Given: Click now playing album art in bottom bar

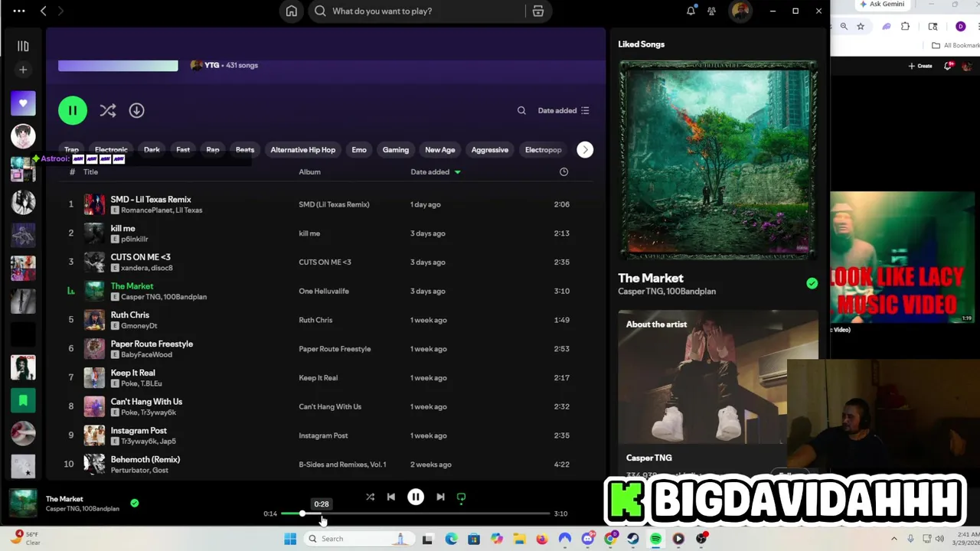Looking at the screenshot, I should [23, 503].
